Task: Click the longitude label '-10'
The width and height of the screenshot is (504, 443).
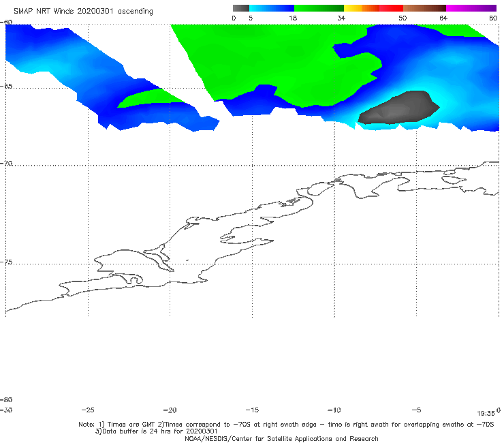Action: [334, 410]
